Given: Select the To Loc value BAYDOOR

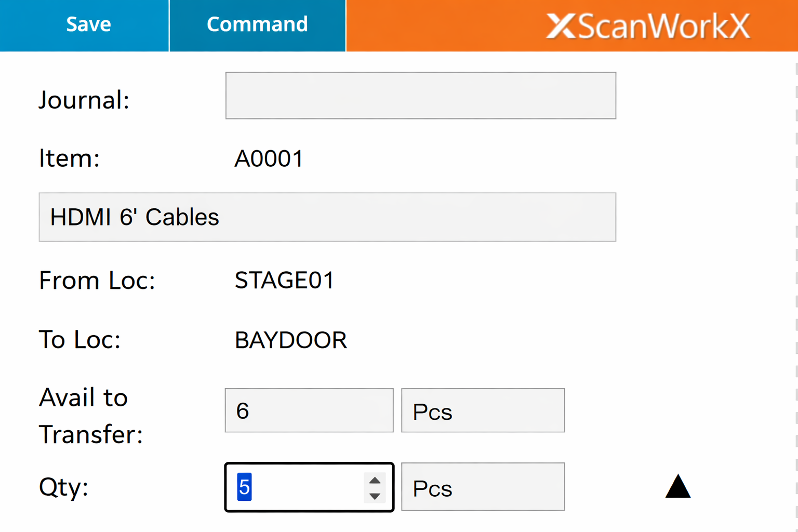Looking at the screenshot, I should coord(290,340).
